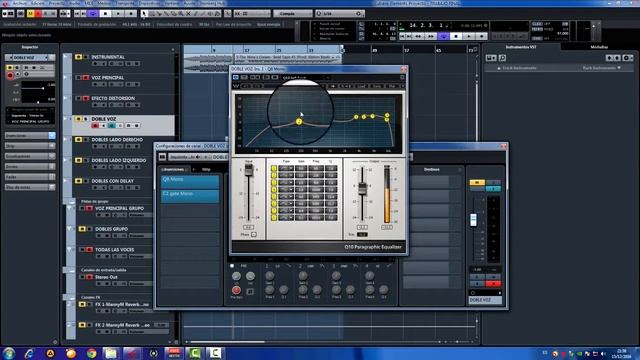
Task: Click EQ band 2 node on graph
Action: [299, 122]
